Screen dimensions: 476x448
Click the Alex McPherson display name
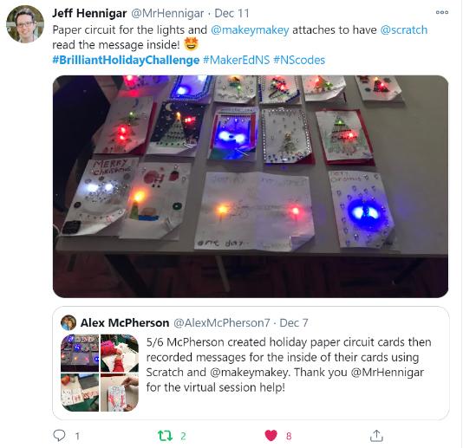click(x=125, y=322)
